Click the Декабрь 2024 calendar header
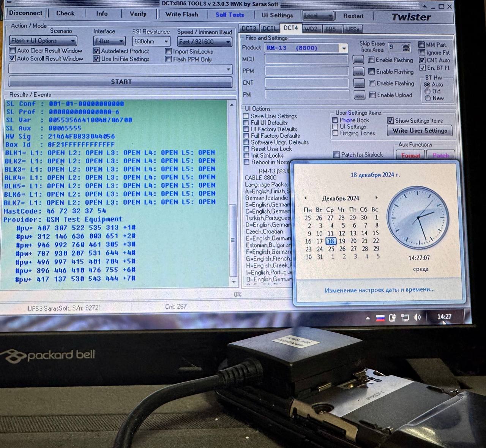Screen dimensions: 486x448 (341, 198)
